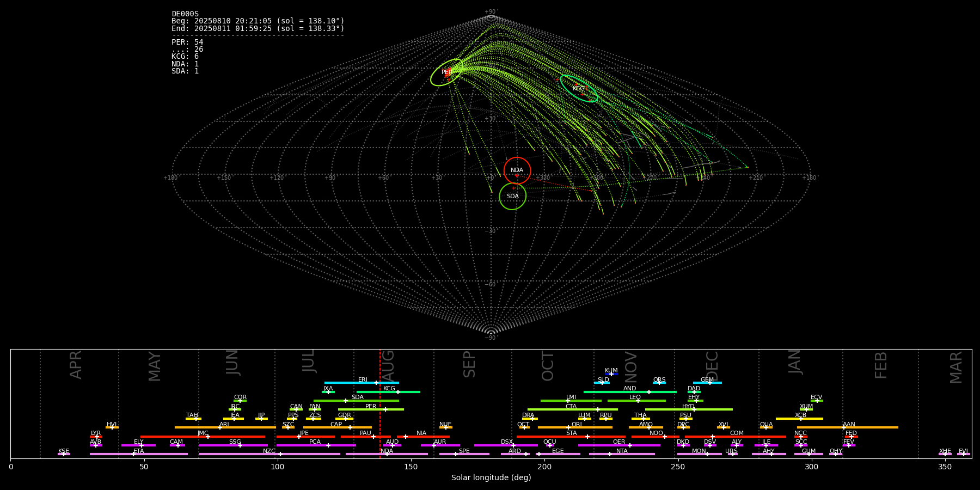Click the 350 tick on solar longitude axis
Image resolution: width=980 pixels, height=490 pixels.
click(945, 467)
